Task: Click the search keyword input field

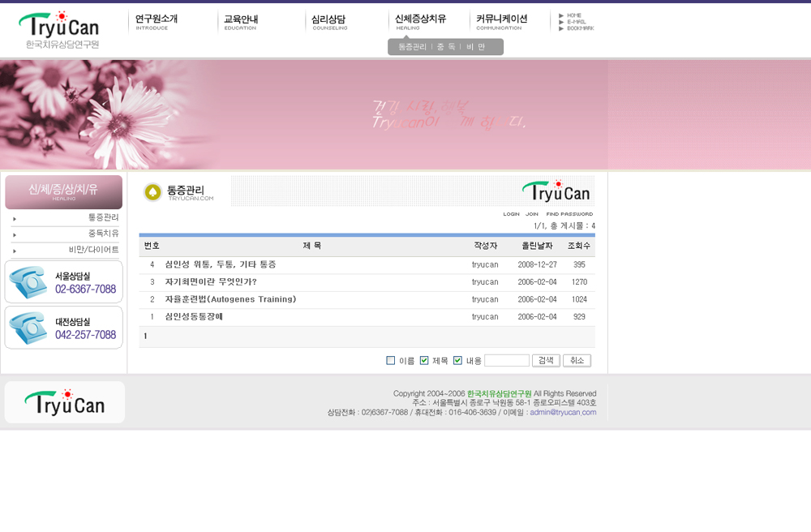Action: (506, 361)
